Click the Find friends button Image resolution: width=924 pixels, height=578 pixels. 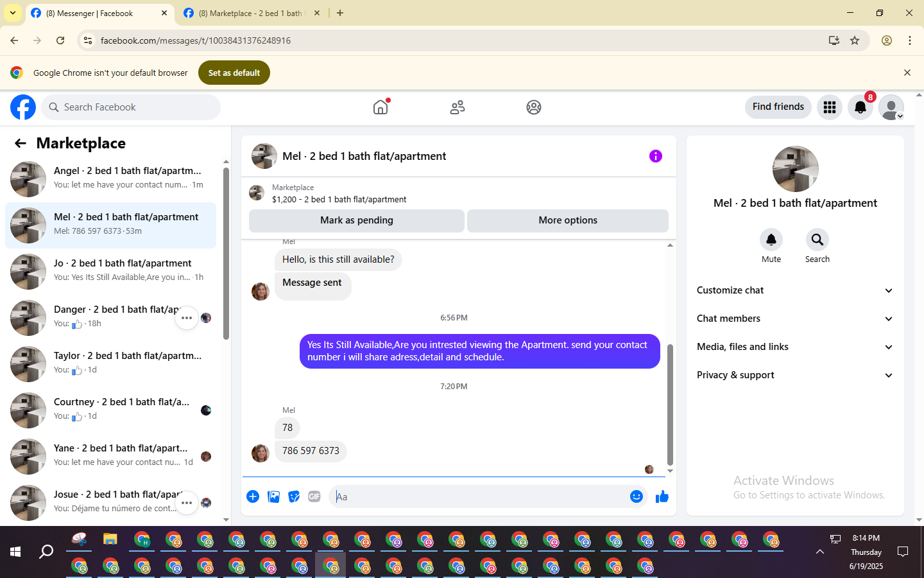(778, 107)
